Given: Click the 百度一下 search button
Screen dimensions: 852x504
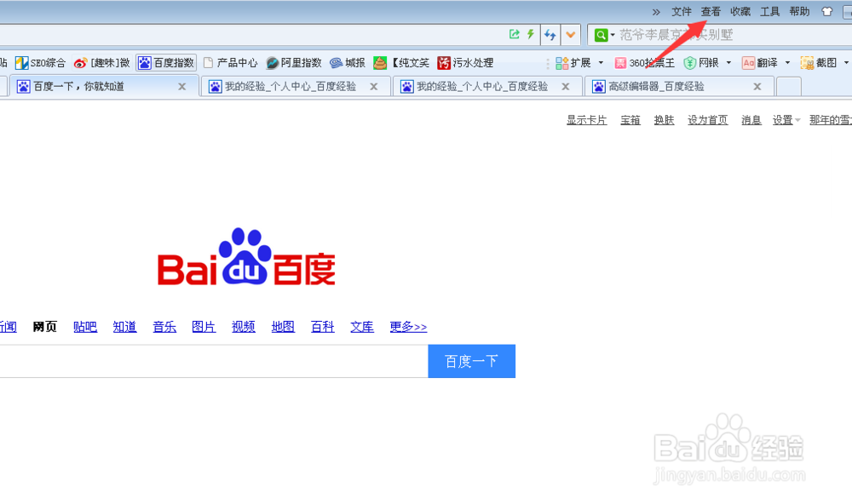Looking at the screenshot, I should pyautogui.click(x=472, y=361).
